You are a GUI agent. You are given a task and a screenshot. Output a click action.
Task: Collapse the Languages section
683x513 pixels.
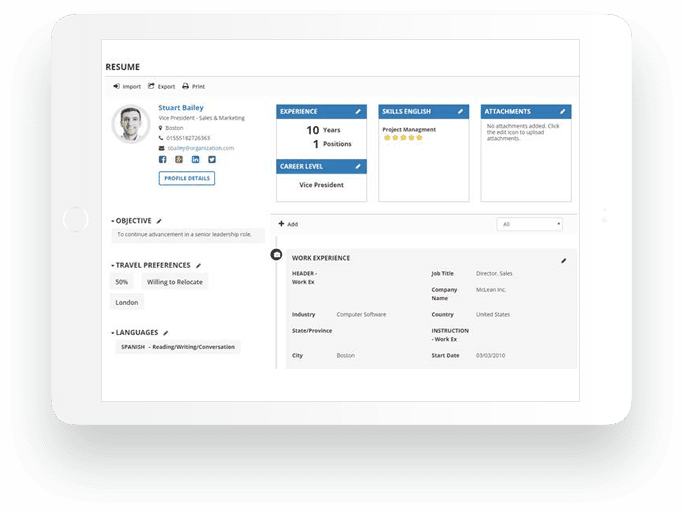pos(113,333)
